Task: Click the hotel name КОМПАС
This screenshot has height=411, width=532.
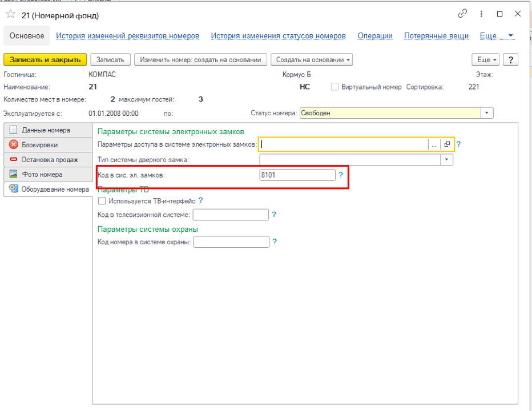Action: point(102,74)
